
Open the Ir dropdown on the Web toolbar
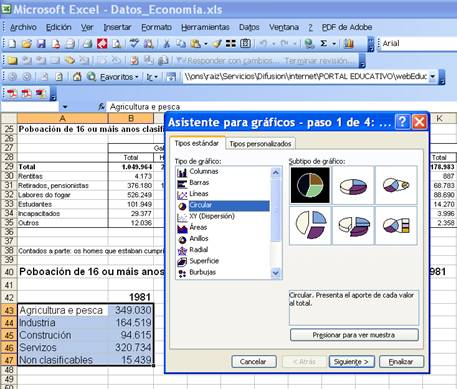coord(152,77)
